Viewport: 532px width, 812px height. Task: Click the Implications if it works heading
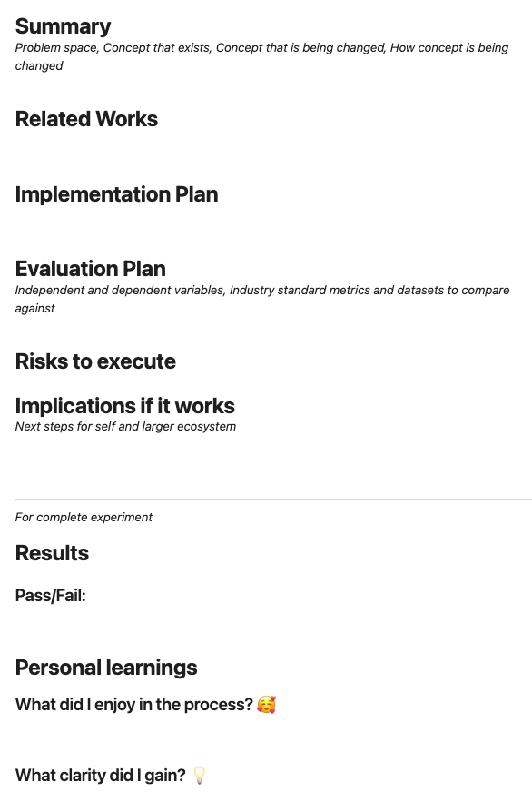tap(124, 405)
